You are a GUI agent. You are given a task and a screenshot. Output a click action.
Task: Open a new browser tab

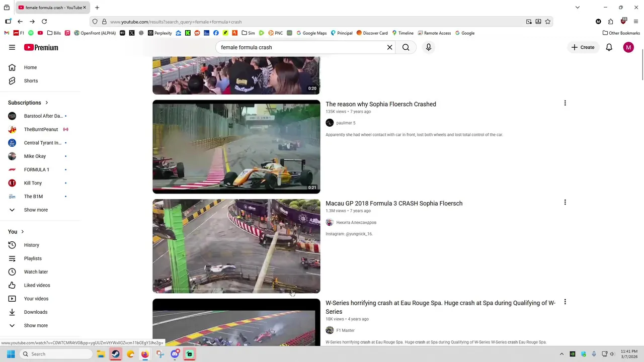click(97, 8)
